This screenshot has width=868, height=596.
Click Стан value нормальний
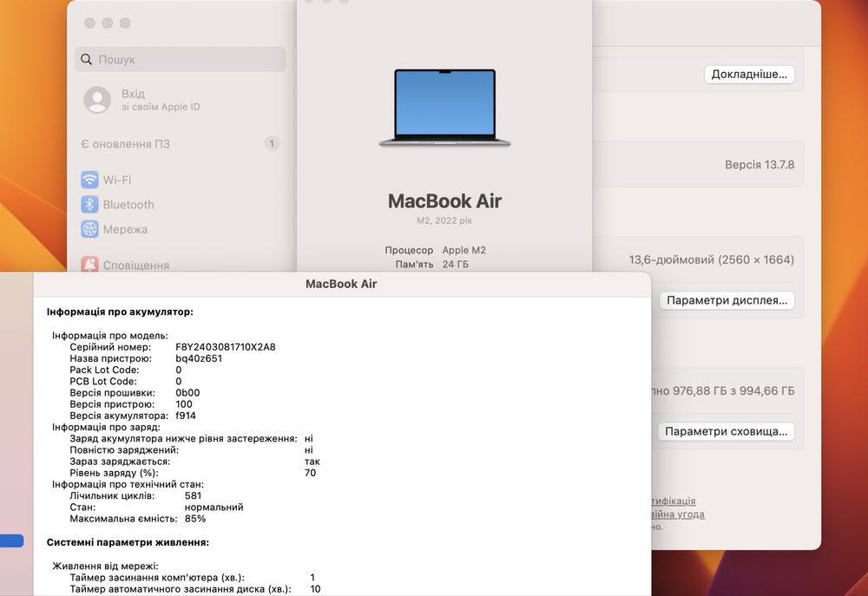coord(214,508)
